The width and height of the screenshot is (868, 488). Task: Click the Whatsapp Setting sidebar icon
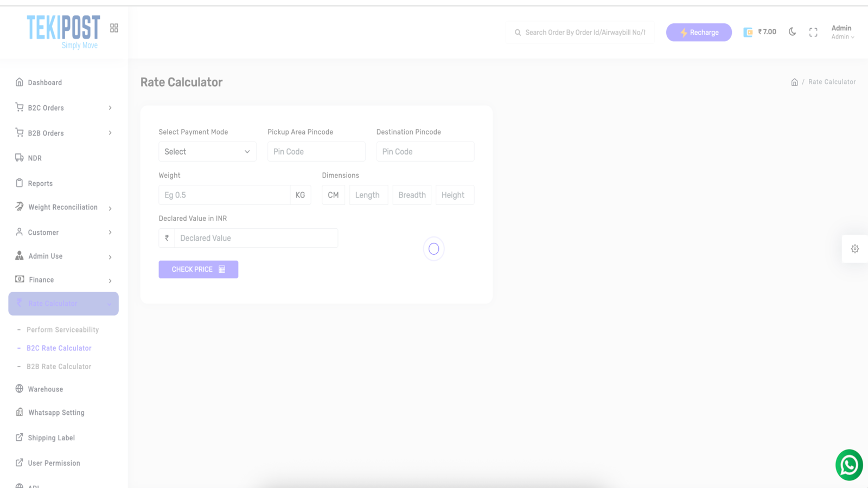(19, 412)
